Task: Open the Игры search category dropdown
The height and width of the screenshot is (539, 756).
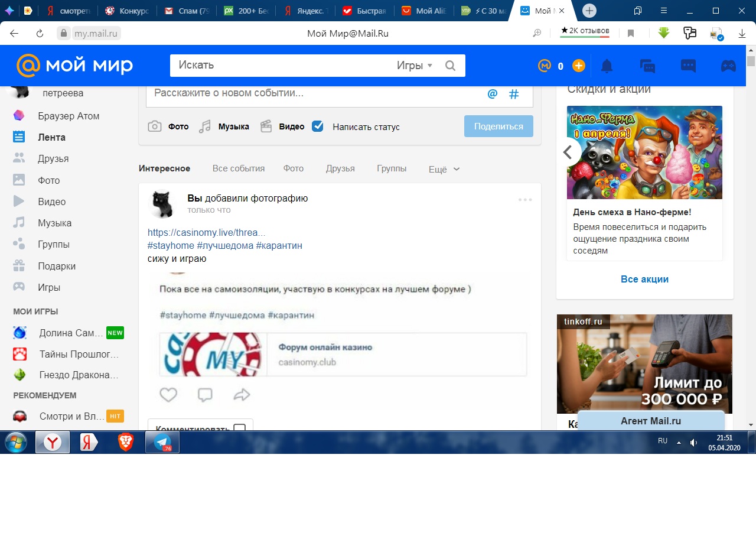Action: [x=415, y=66]
